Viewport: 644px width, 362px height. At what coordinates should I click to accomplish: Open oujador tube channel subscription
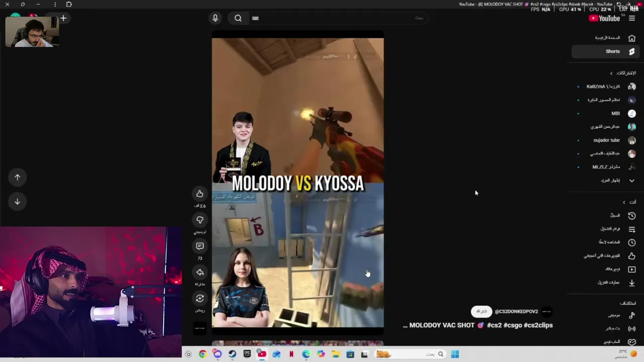[x=606, y=140]
